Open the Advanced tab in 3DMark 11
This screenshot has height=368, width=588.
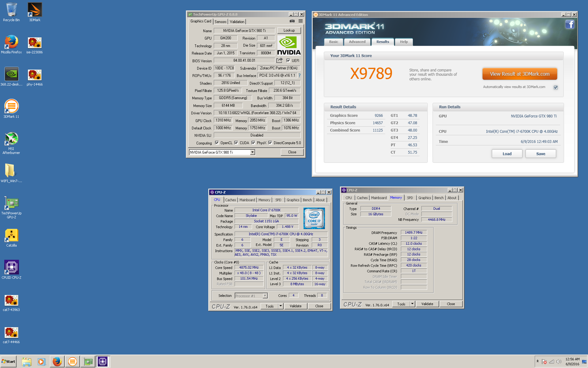357,42
